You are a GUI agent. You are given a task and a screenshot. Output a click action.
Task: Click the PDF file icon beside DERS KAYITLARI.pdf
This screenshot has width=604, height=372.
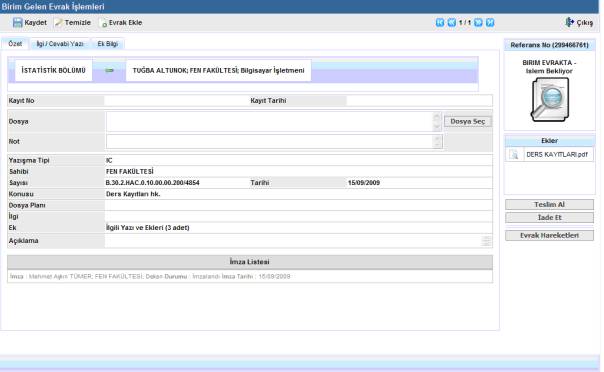click(x=514, y=155)
